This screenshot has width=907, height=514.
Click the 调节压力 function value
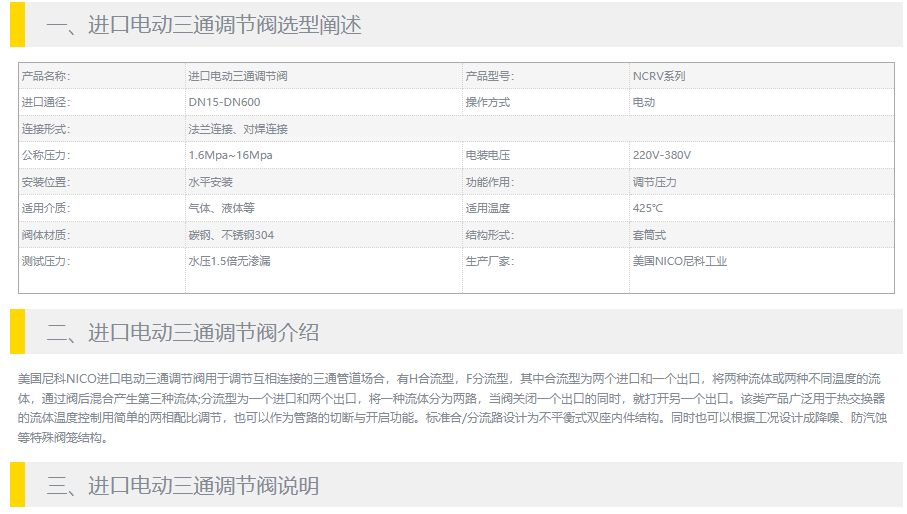click(654, 182)
